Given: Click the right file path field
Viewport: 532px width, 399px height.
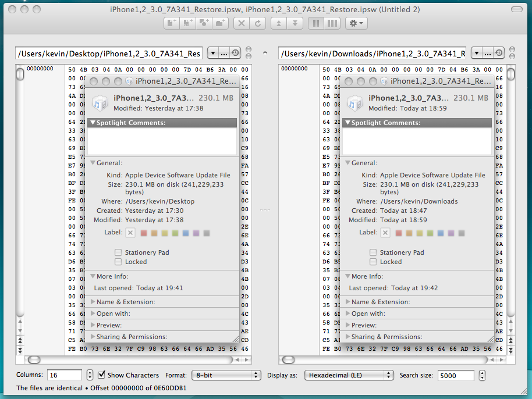Looking at the screenshot, I should pyautogui.click(x=372, y=54).
